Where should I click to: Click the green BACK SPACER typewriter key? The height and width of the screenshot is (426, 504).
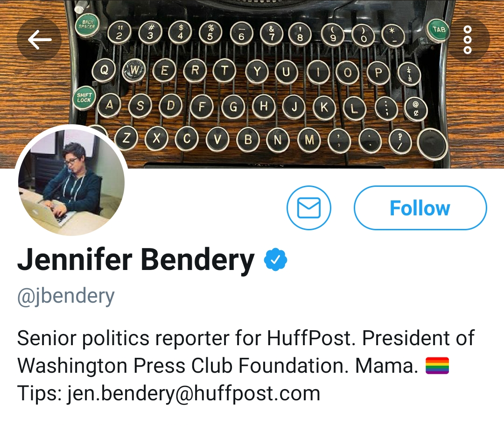tap(86, 25)
